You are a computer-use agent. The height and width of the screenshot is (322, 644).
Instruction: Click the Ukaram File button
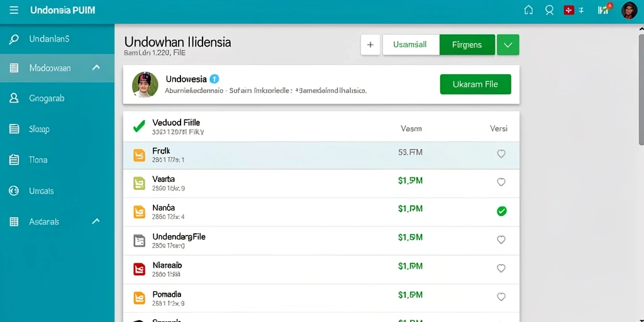[x=475, y=84]
